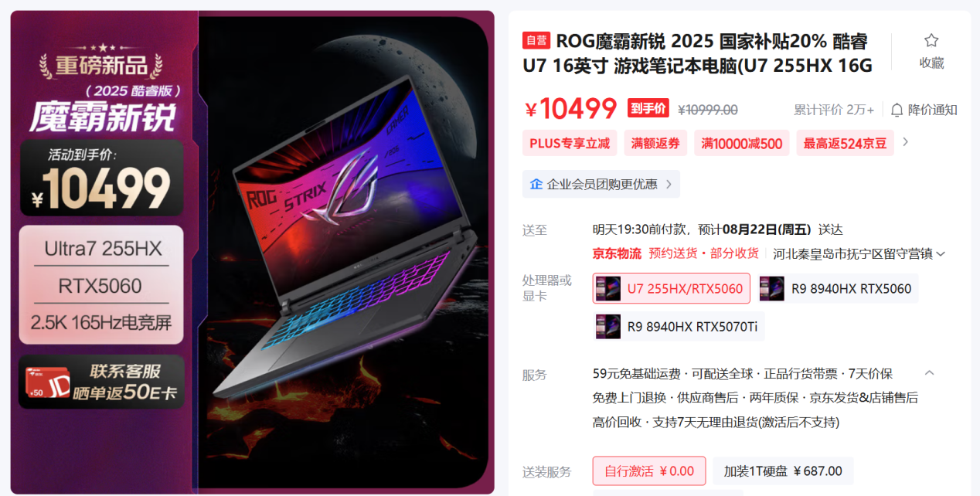This screenshot has width=980, height=496.
Task: Click the enterprise 企 icon
Action: tap(536, 184)
